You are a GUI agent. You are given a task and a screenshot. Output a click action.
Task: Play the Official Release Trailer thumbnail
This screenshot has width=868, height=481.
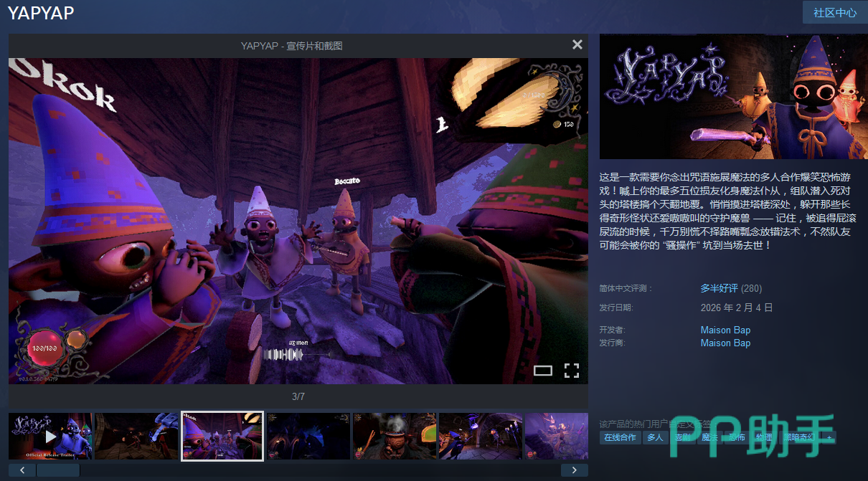50,436
